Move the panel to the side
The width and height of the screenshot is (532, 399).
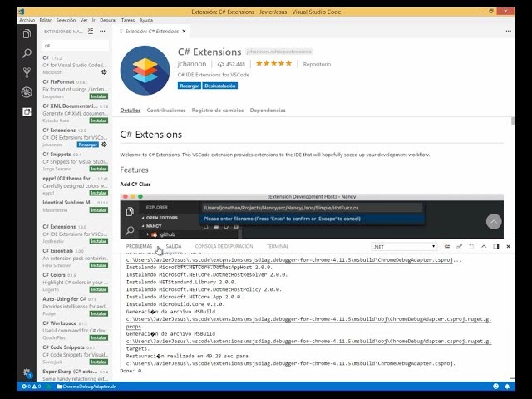[x=496, y=247]
